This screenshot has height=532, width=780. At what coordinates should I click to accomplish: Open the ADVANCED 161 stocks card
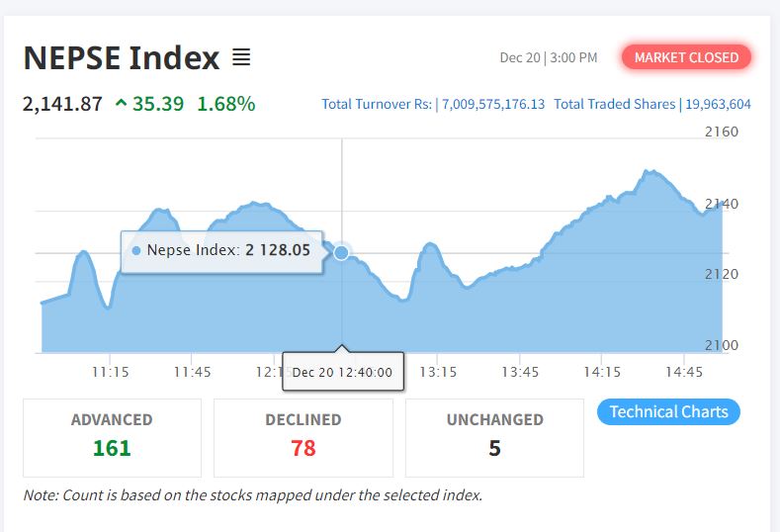tap(112, 437)
